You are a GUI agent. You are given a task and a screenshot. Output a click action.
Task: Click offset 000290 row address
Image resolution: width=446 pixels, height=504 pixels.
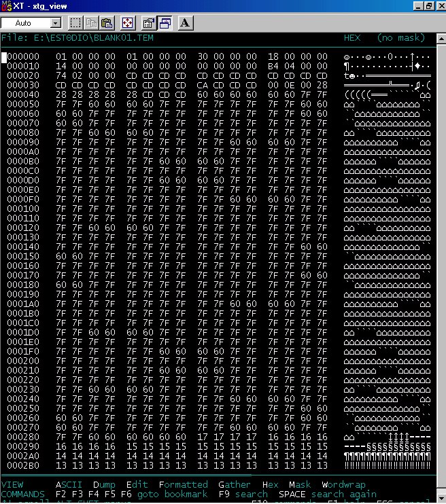click(23, 446)
